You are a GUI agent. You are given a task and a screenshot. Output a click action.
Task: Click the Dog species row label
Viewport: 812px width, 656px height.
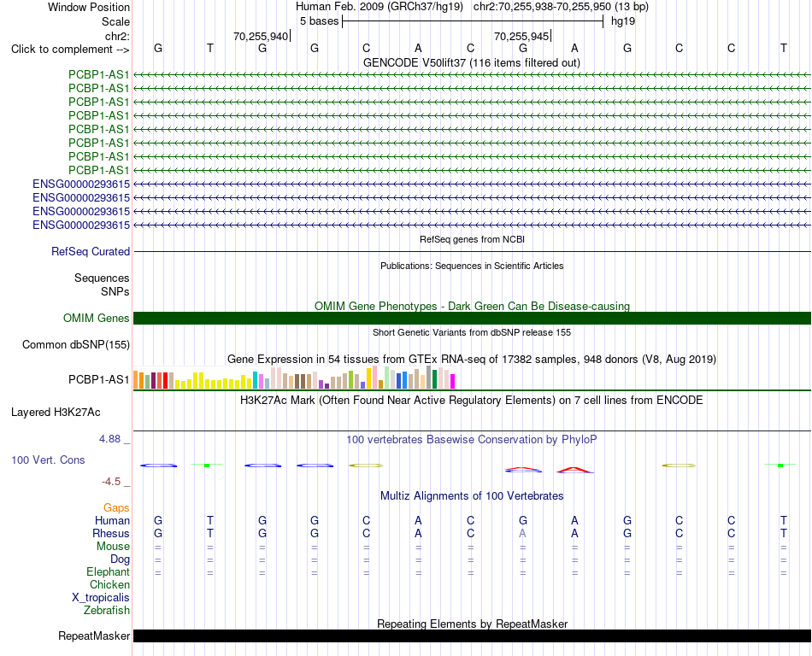pyautogui.click(x=121, y=559)
